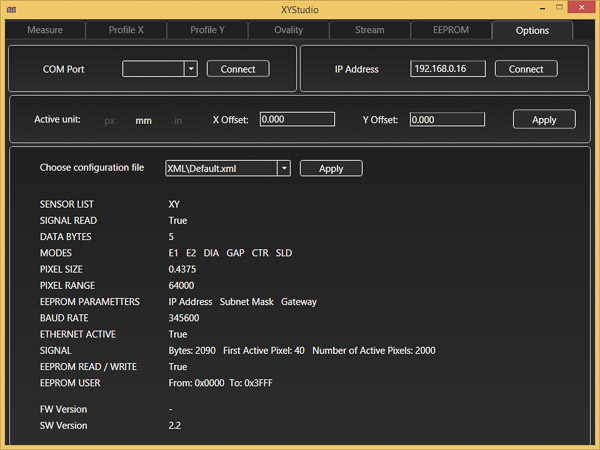This screenshot has height=450, width=600.
Task: Click Connect button next to IP Address
Action: pyautogui.click(x=526, y=69)
